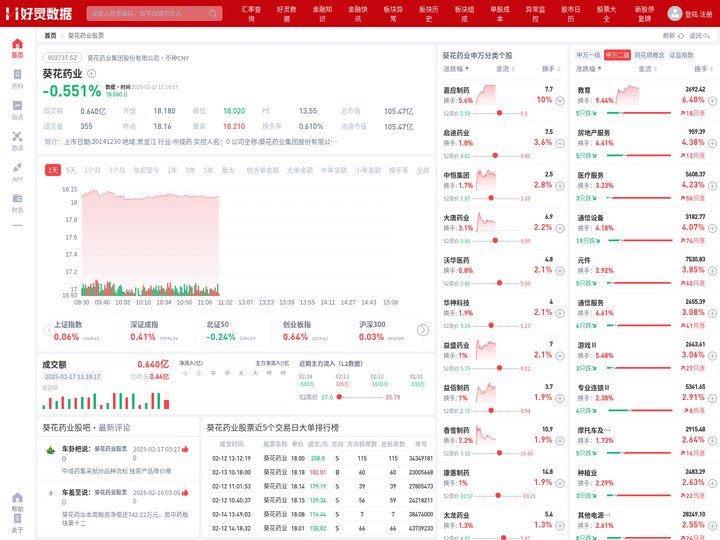Click the 好灵数据 logo
Image resolution: width=720 pixels, height=540 pixels.
pos(39,14)
